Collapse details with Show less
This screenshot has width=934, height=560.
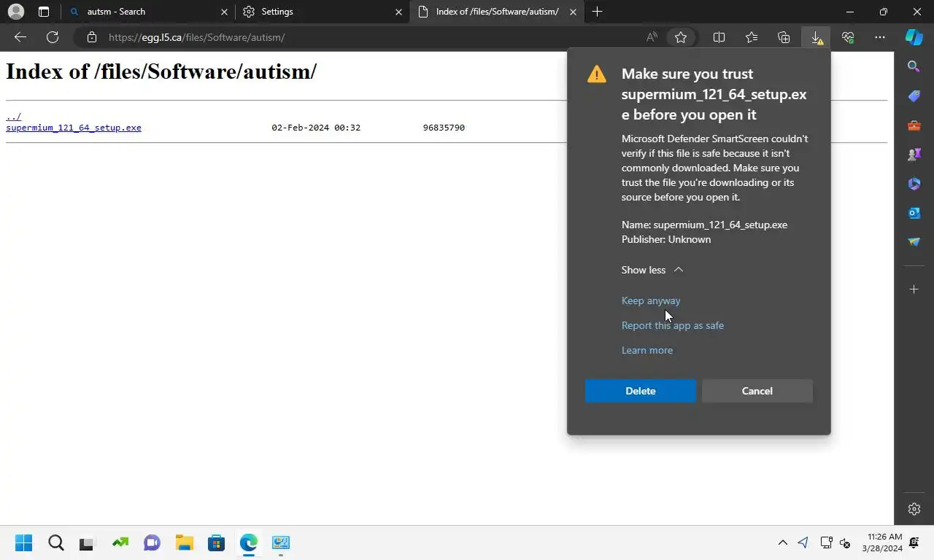[x=652, y=270]
